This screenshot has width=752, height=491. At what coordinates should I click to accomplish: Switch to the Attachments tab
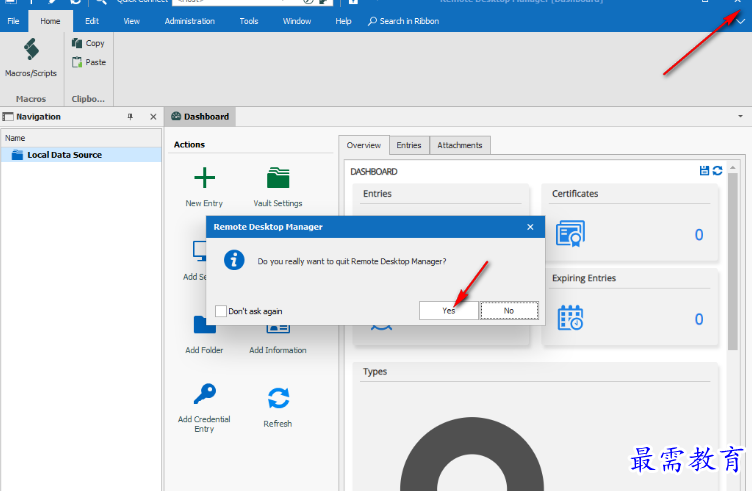point(460,145)
